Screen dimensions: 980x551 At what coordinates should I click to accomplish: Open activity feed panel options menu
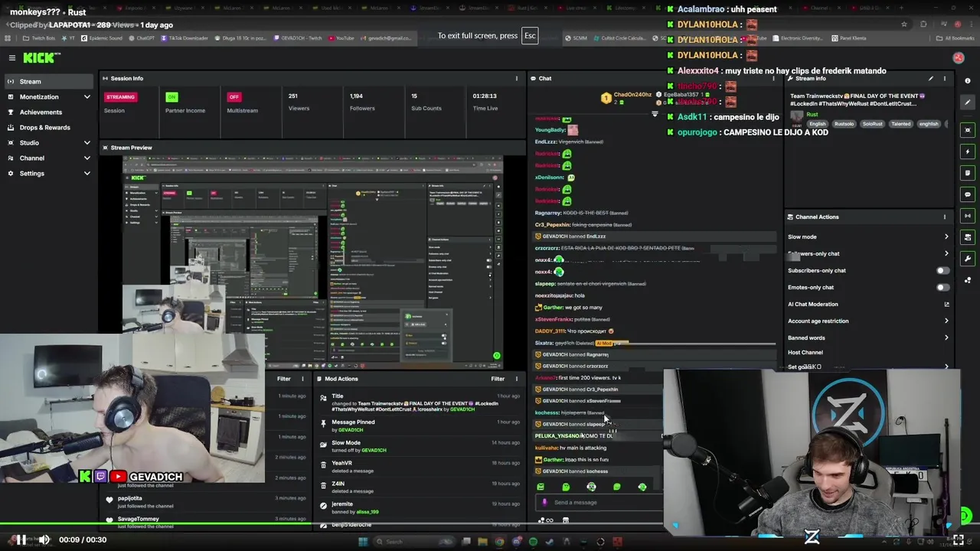[302, 378]
